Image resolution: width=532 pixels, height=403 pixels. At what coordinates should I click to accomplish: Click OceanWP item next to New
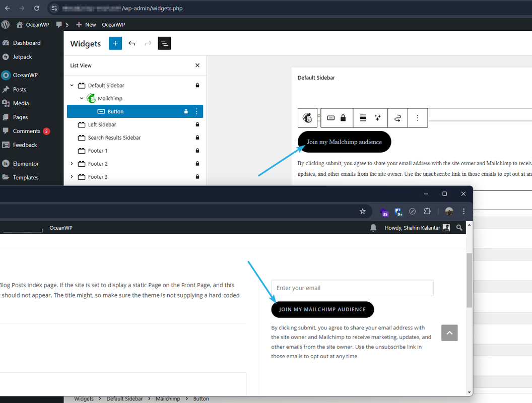(x=113, y=24)
